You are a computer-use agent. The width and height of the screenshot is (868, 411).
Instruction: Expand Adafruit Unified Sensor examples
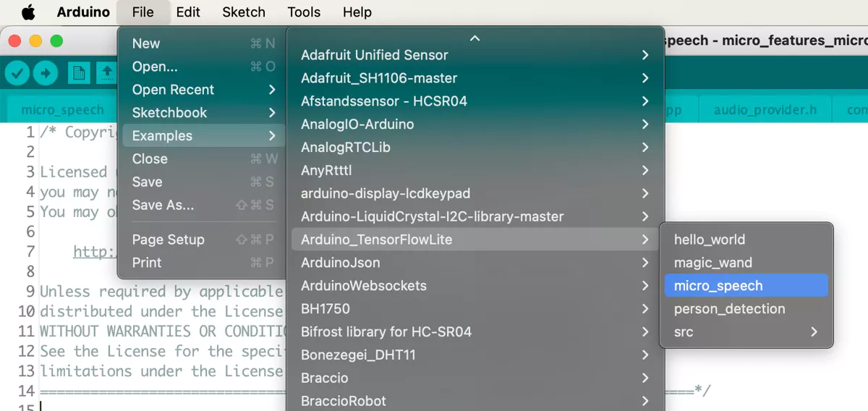point(475,55)
